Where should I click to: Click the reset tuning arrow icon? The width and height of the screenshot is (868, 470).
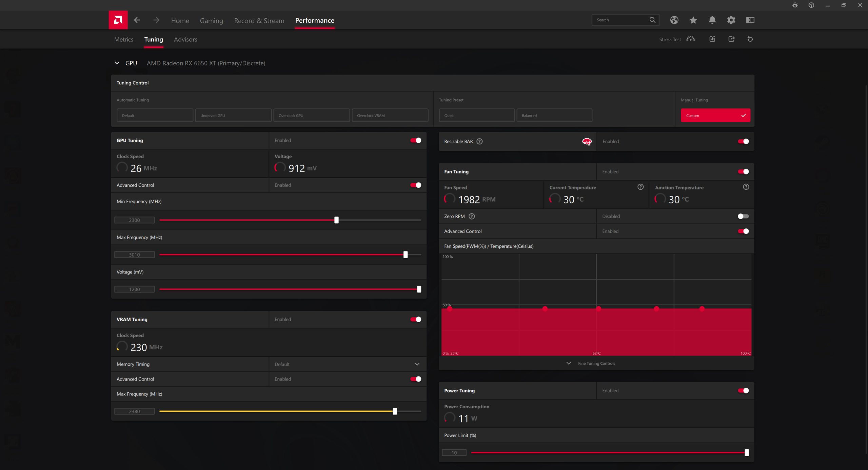pyautogui.click(x=750, y=39)
